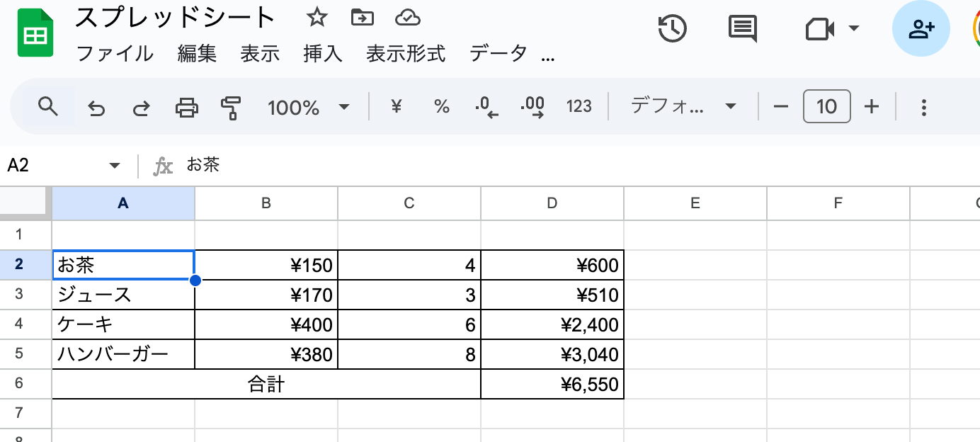Open version history clock icon
980x442 pixels.
click(x=672, y=29)
